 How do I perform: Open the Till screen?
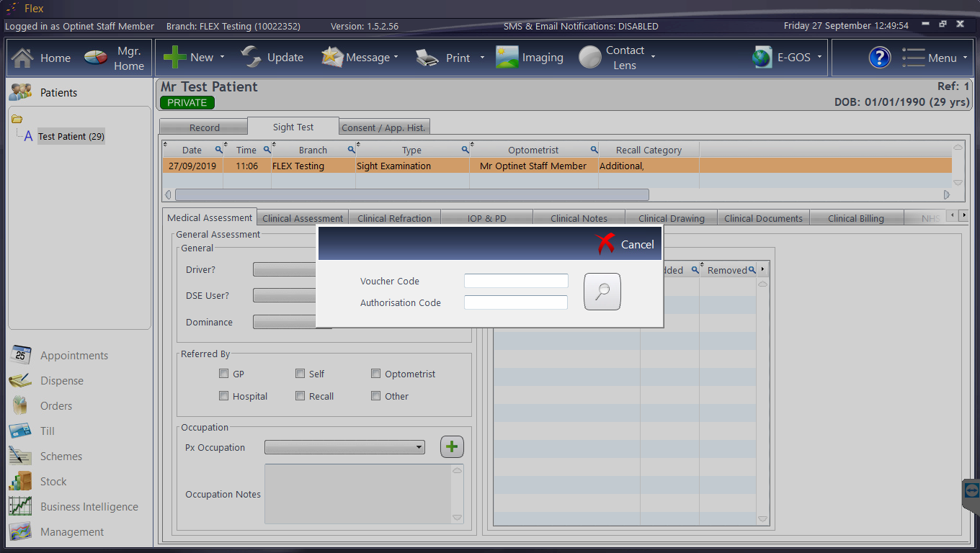(48, 431)
